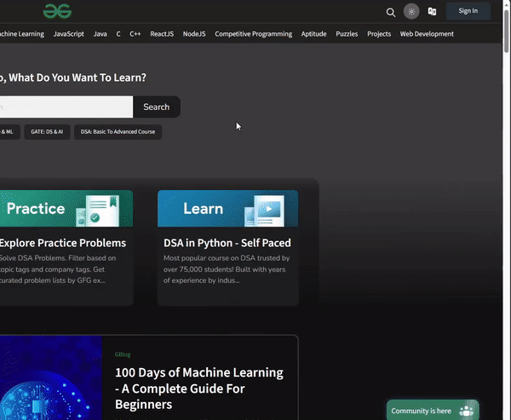The image size is (511, 420).
Task: Click the community people icon
Action: 466,411
